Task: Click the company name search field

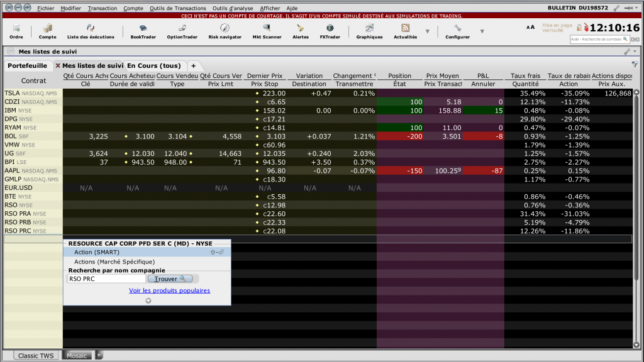Action: 106,278
